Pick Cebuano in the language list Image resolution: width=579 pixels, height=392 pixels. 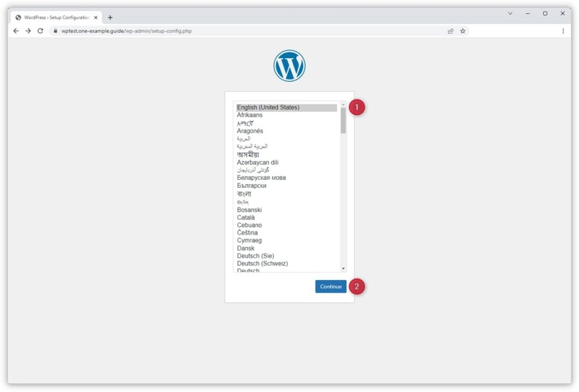(287, 225)
